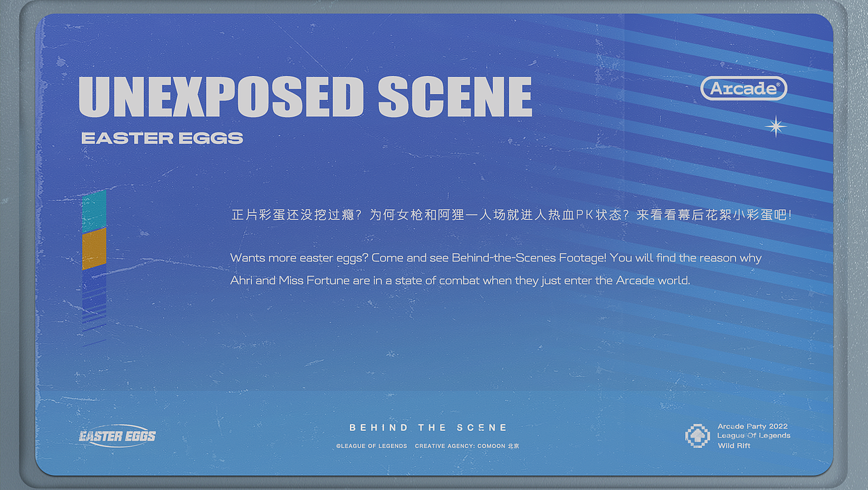
Task: Click the UNEXPOSED SCENE headline
Action: 305,96
